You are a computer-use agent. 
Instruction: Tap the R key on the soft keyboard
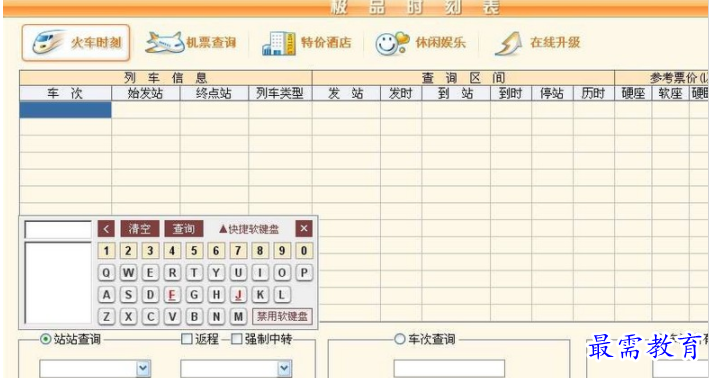point(172,273)
